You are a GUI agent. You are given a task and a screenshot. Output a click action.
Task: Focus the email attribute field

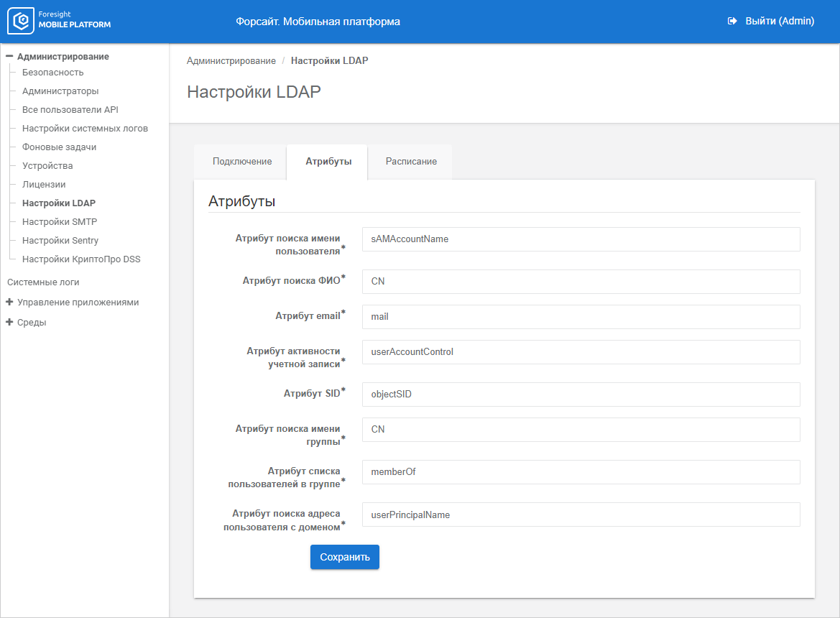pos(581,317)
